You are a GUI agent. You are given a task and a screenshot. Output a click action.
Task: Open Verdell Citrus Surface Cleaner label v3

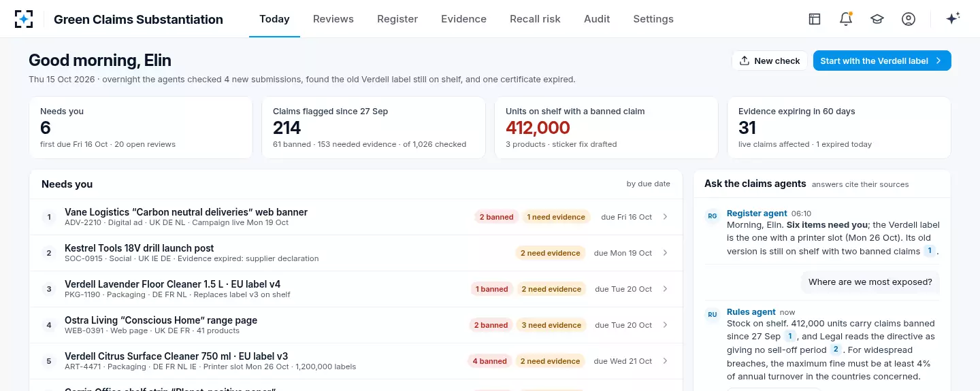(356, 361)
